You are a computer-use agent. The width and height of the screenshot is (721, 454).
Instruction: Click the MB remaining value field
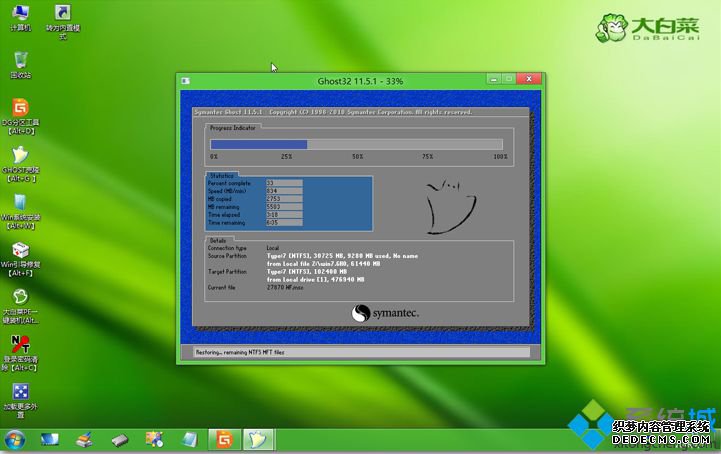click(284, 207)
